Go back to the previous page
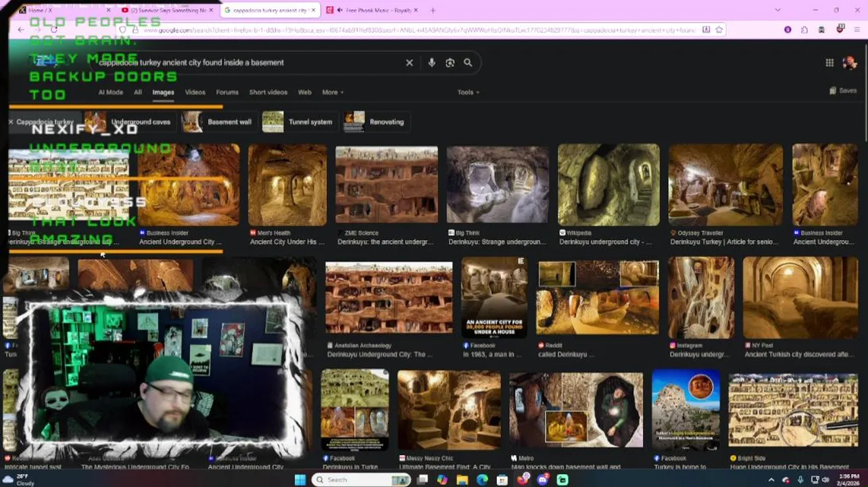Viewport: 868px width, 487px height. click(x=21, y=30)
